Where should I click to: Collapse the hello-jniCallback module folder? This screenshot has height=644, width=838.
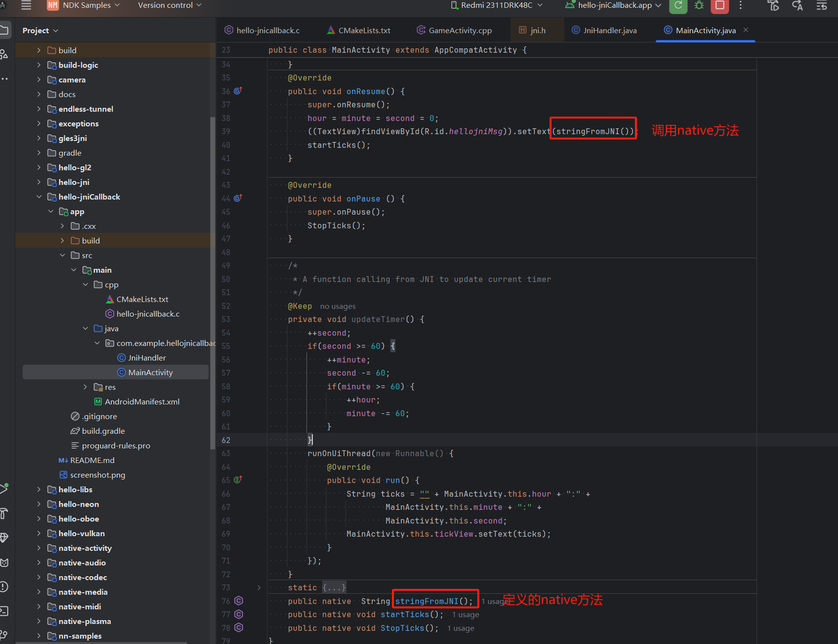39,197
